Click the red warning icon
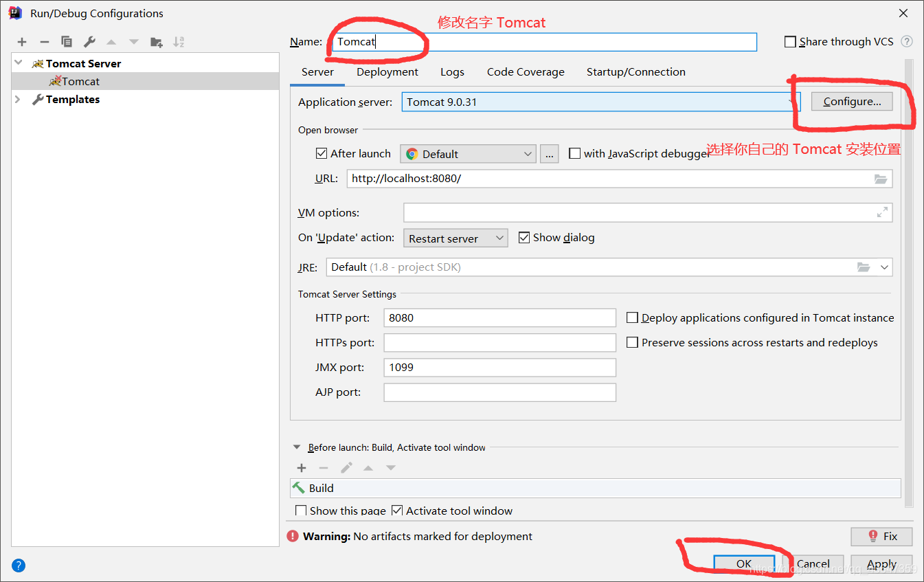Screen dimensions: 924x582 (293, 537)
